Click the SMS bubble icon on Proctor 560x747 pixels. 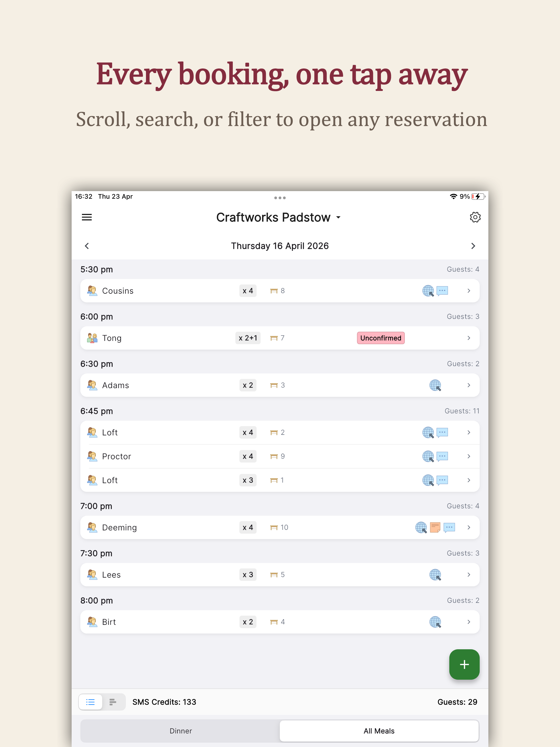(x=442, y=456)
